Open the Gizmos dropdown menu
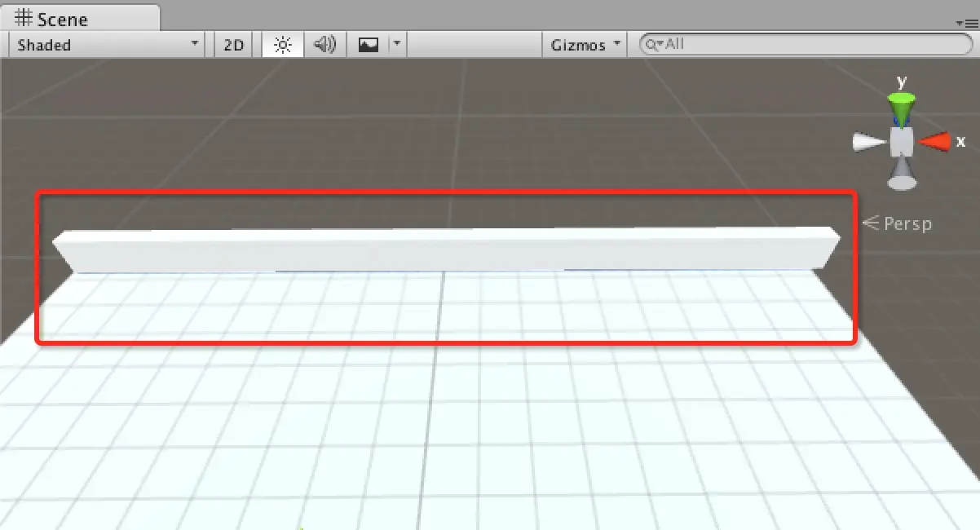Screen dimensions: 980x530 coord(585,45)
